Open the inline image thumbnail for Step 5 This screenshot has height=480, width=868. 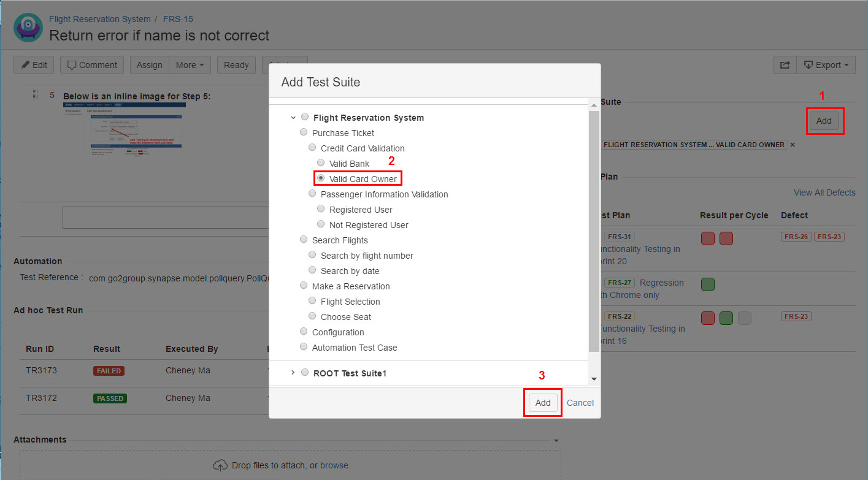(x=124, y=128)
